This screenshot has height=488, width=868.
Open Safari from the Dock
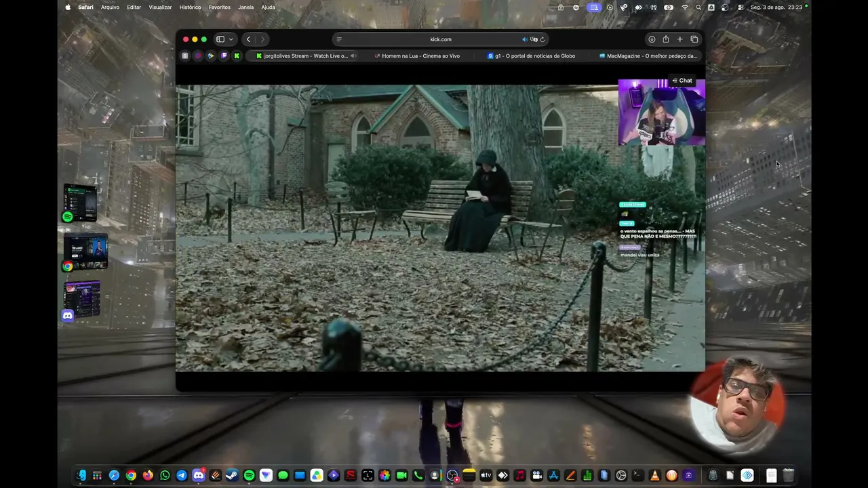pyautogui.click(x=114, y=475)
